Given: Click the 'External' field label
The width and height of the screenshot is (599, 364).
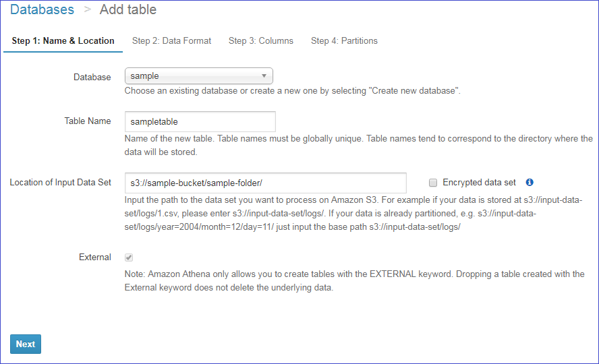Looking at the screenshot, I should point(95,257).
